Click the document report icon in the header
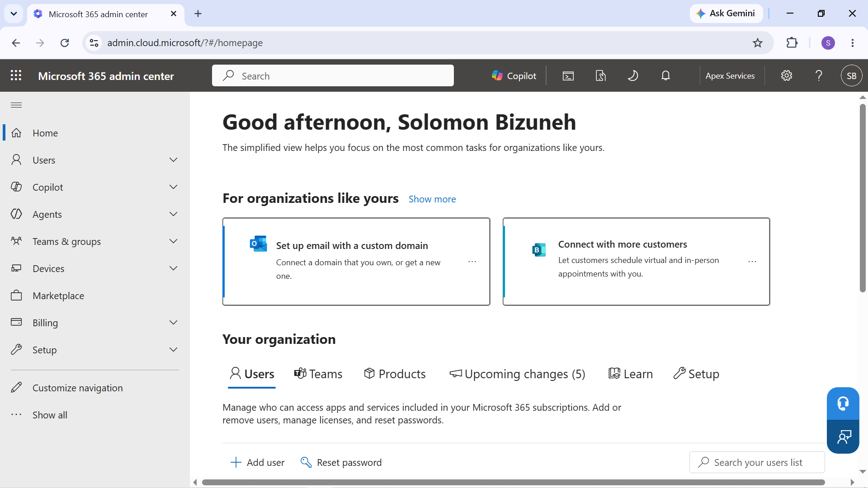Image resolution: width=868 pixels, height=488 pixels. 601,76
